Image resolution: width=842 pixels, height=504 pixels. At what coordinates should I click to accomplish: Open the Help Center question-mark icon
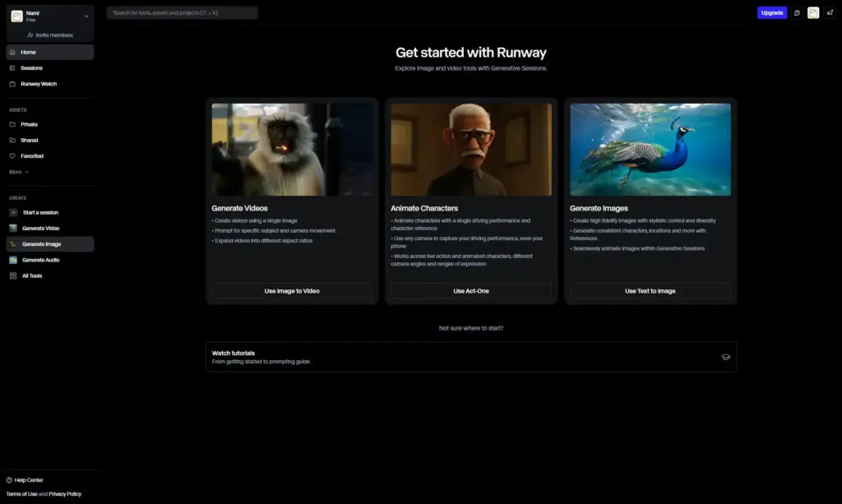coord(9,480)
